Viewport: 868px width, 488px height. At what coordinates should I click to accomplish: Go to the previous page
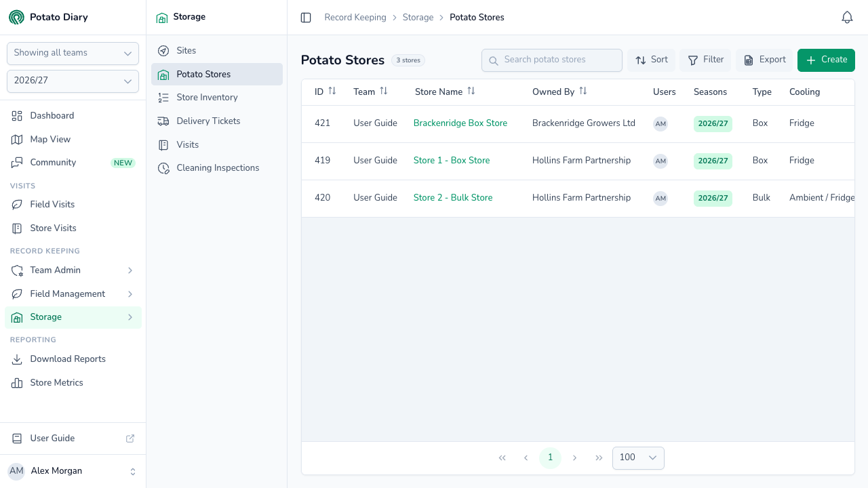(x=526, y=458)
